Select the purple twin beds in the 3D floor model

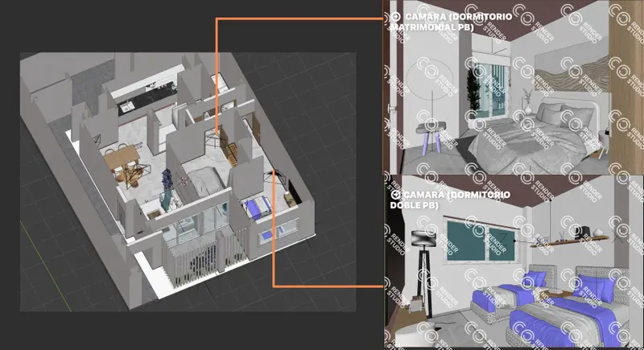(258, 207)
